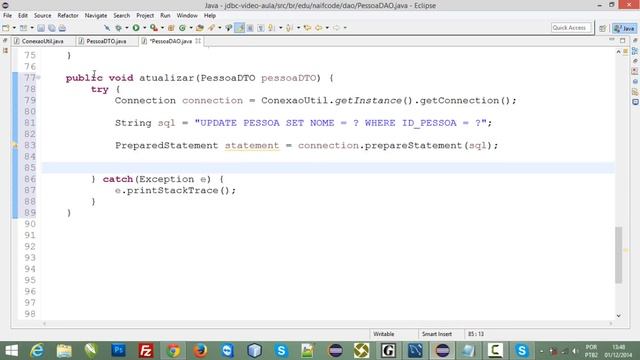Close the PessoaDAO.java tab
Viewport: 640px width, 360px height.
pos(198,41)
